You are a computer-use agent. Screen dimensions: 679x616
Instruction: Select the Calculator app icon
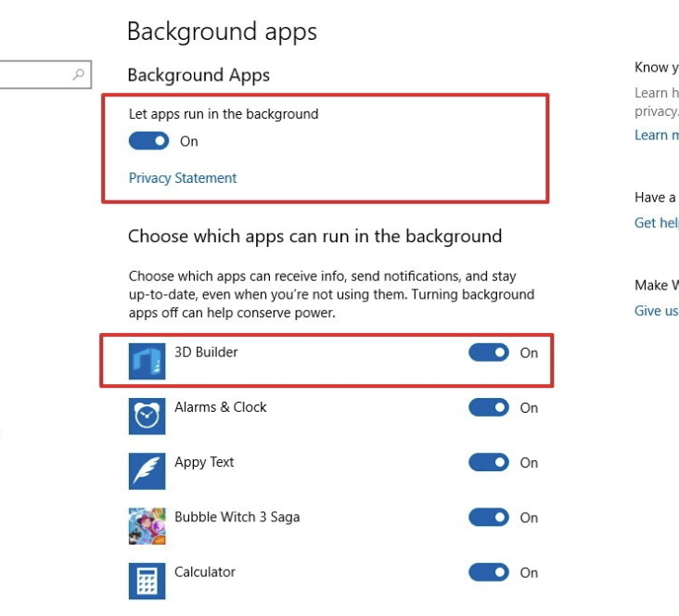(147, 581)
